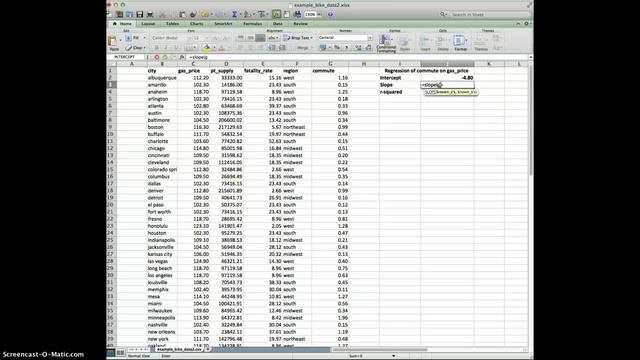The width and height of the screenshot is (640, 360).
Task: Click the Intercept value -4.80 cell
Action: [x=447, y=78]
